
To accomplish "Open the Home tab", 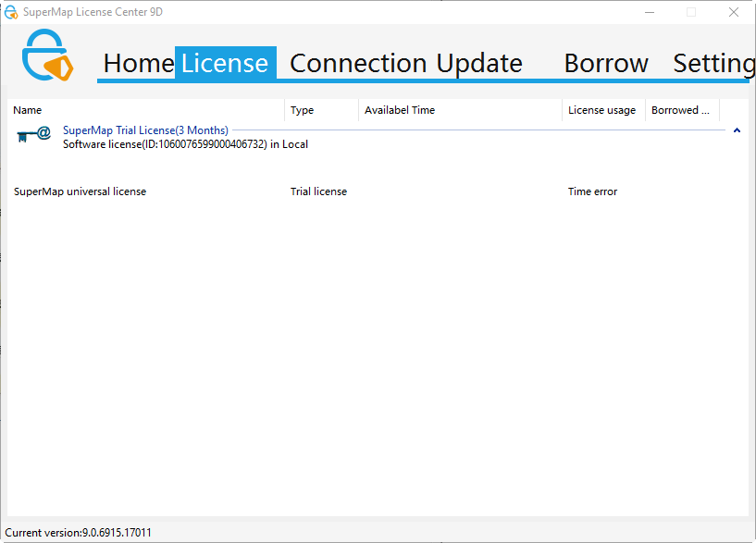I will pyautogui.click(x=138, y=63).
